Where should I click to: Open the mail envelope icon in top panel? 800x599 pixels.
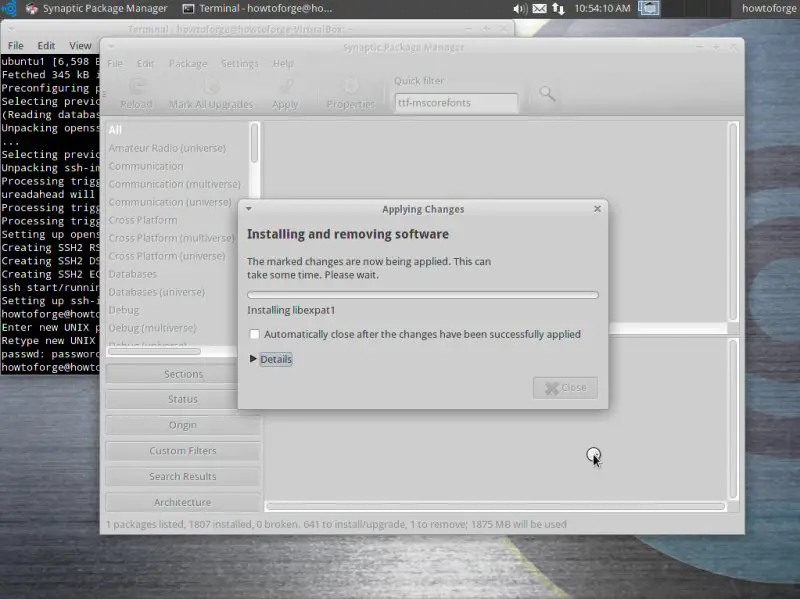(539, 8)
